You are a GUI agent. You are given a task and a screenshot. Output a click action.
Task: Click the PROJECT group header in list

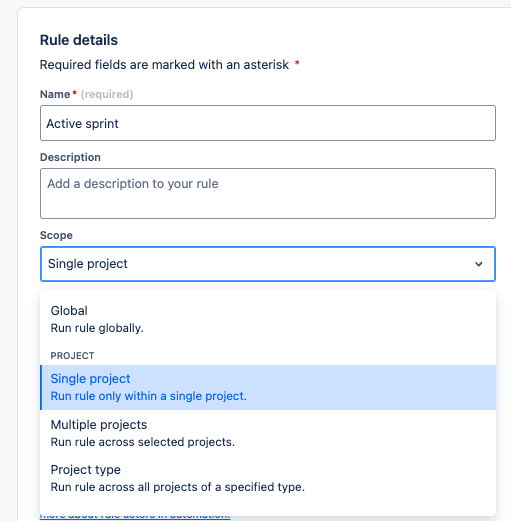pos(72,356)
